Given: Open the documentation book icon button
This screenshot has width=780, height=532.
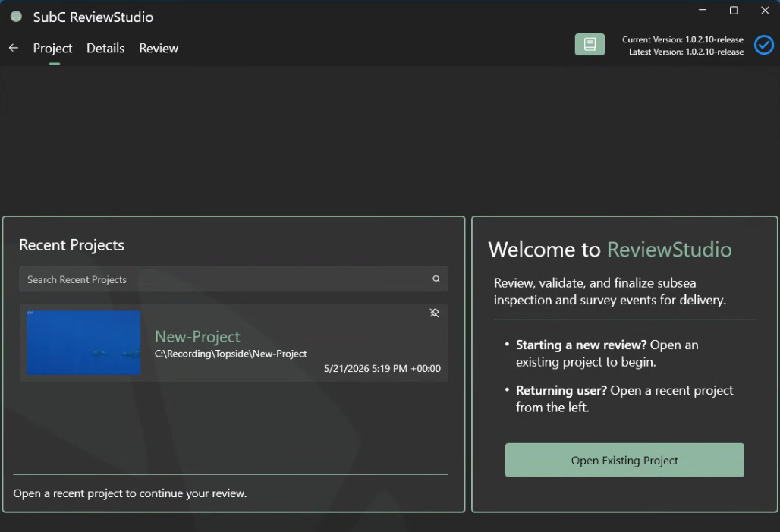Looking at the screenshot, I should 590,44.
